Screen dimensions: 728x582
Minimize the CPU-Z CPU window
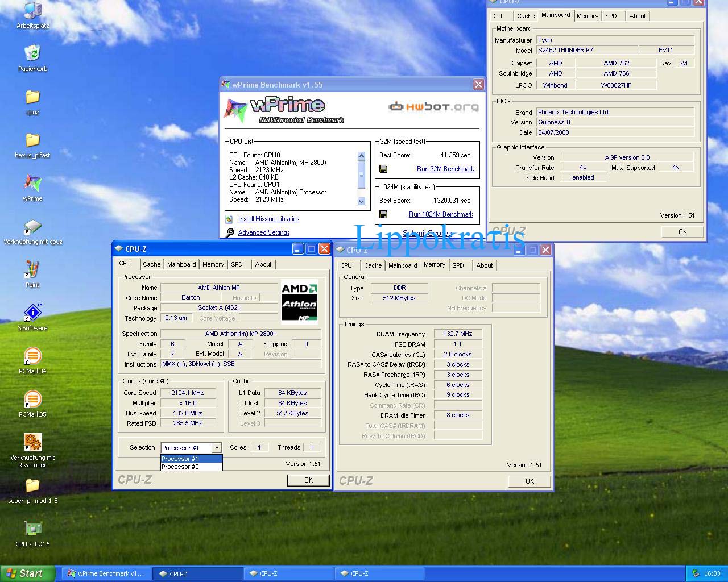point(298,248)
